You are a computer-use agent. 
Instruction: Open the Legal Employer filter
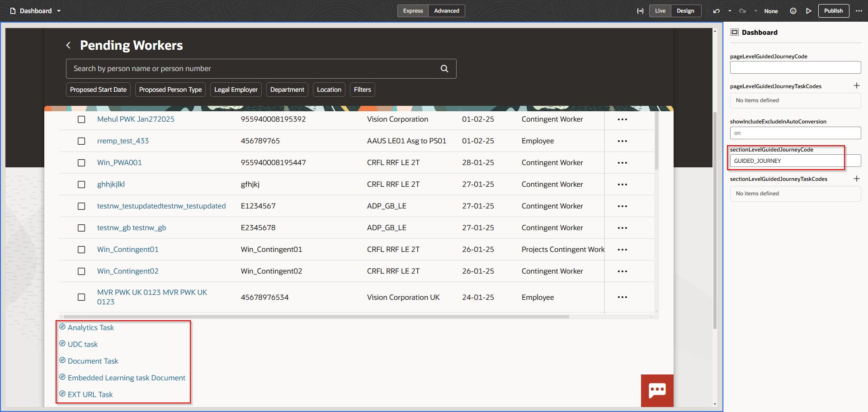click(x=236, y=90)
